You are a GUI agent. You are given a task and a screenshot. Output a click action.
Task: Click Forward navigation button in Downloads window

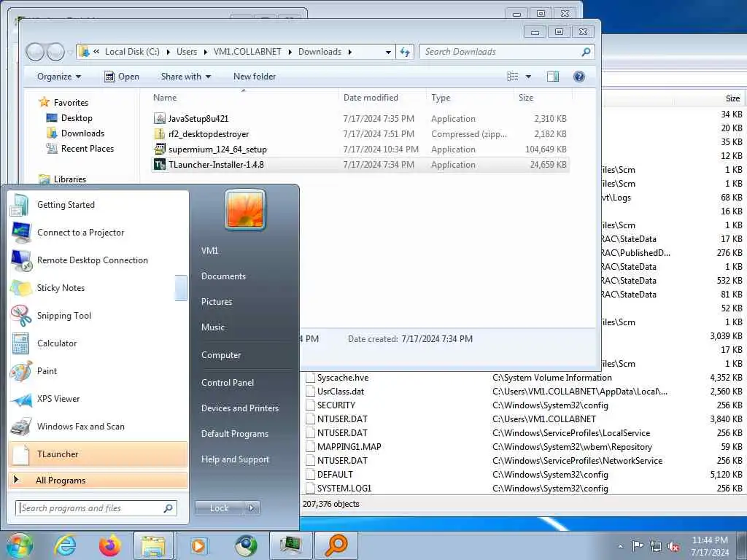pyautogui.click(x=55, y=52)
